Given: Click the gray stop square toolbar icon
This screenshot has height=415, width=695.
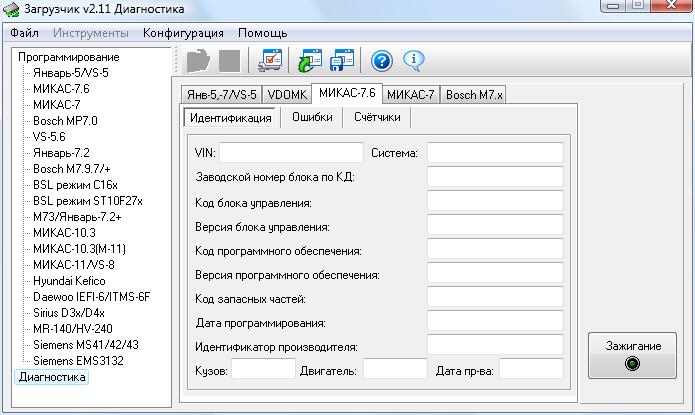Looking at the screenshot, I should (x=230, y=61).
